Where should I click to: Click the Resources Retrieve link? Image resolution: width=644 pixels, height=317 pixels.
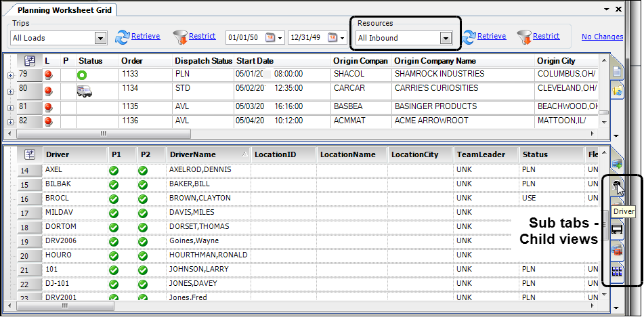point(491,37)
